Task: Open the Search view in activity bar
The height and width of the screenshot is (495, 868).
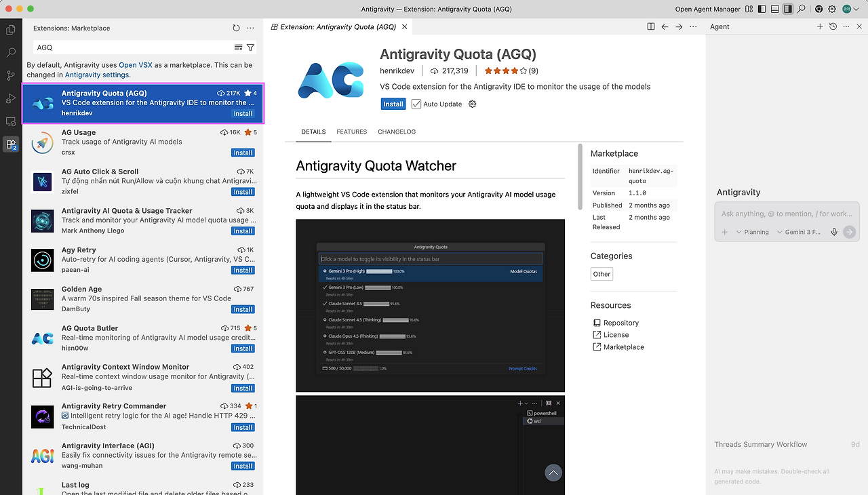Action: (x=11, y=52)
